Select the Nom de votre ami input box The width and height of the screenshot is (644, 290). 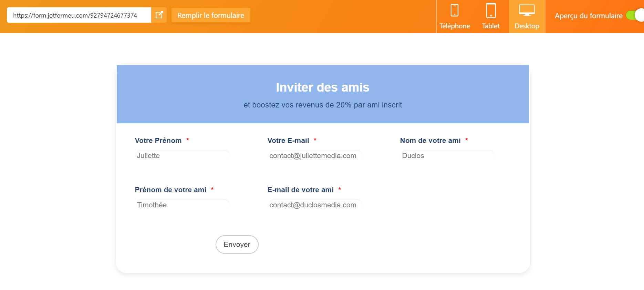coord(447,156)
